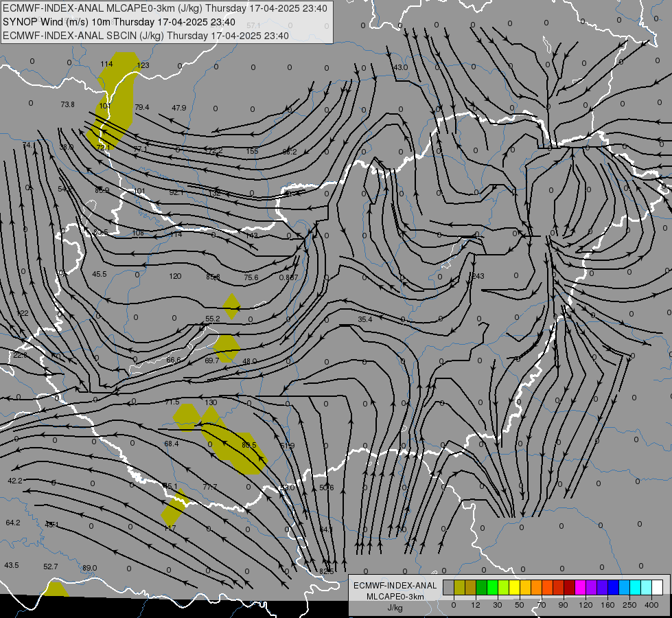Click the map value 77.7
This screenshot has height=618, width=672.
pyautogui.click(x=210, y=487)
